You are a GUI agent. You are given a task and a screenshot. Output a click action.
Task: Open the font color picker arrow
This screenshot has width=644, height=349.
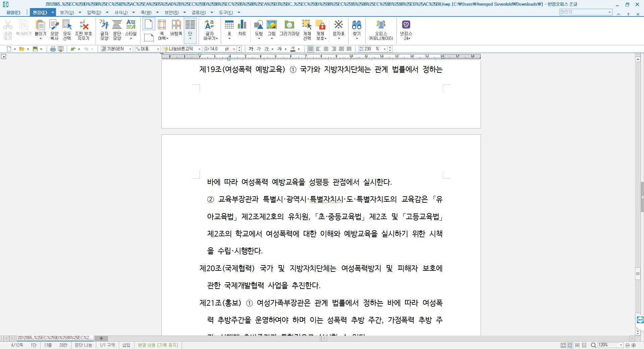coord(299,49)
